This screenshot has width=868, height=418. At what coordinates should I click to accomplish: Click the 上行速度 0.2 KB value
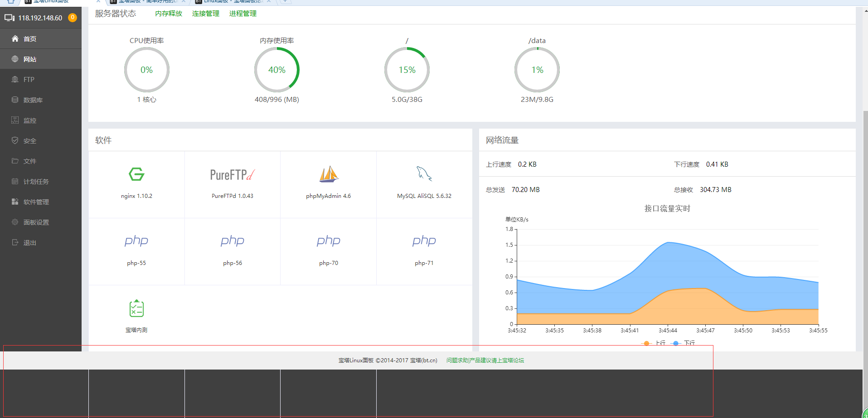[x=527, y=164]
